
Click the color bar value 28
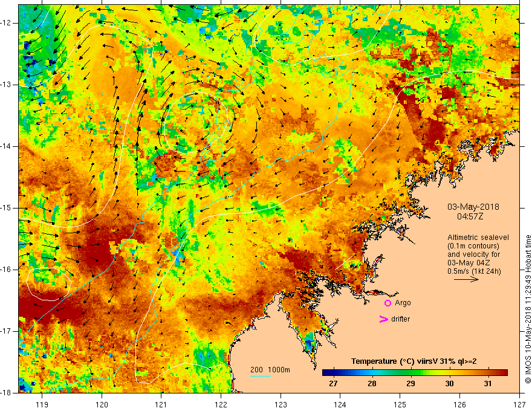(x=372, y=384)
